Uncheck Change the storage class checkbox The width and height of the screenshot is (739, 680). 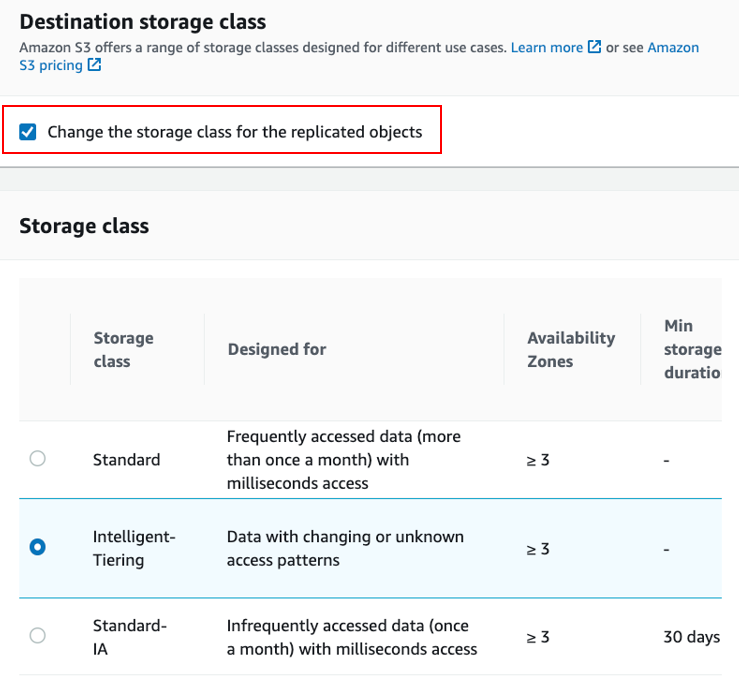(x=28, y=131)
